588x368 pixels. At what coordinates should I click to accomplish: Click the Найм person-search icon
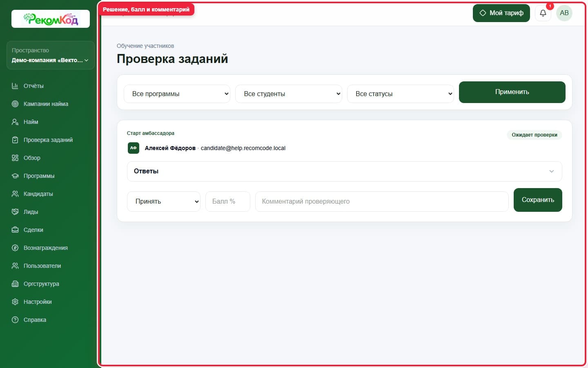pyautogui.click(x=15, y=122)
